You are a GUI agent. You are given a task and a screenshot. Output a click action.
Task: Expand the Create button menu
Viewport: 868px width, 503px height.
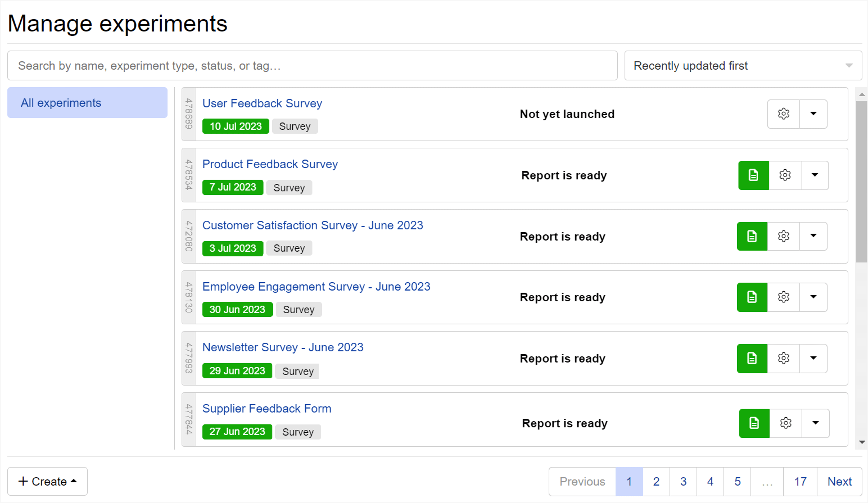pos(48,481)
